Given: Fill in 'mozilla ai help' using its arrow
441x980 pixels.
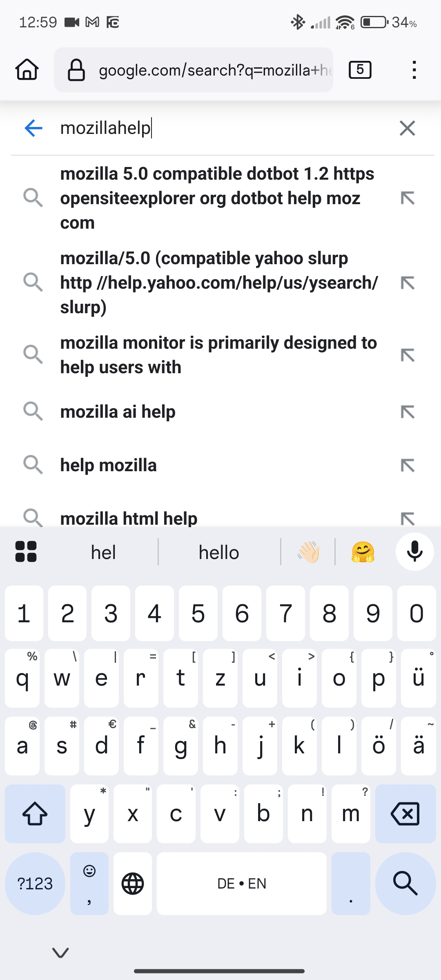Looking at the screenshot, I should point(408,412).
